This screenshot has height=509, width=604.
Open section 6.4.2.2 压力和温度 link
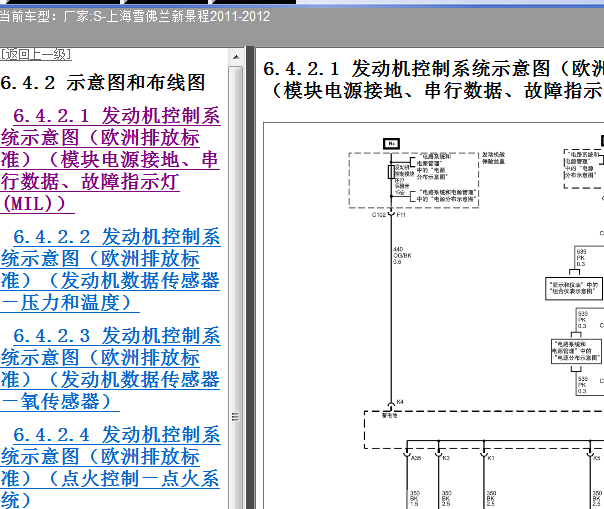(x=110, y=269)
